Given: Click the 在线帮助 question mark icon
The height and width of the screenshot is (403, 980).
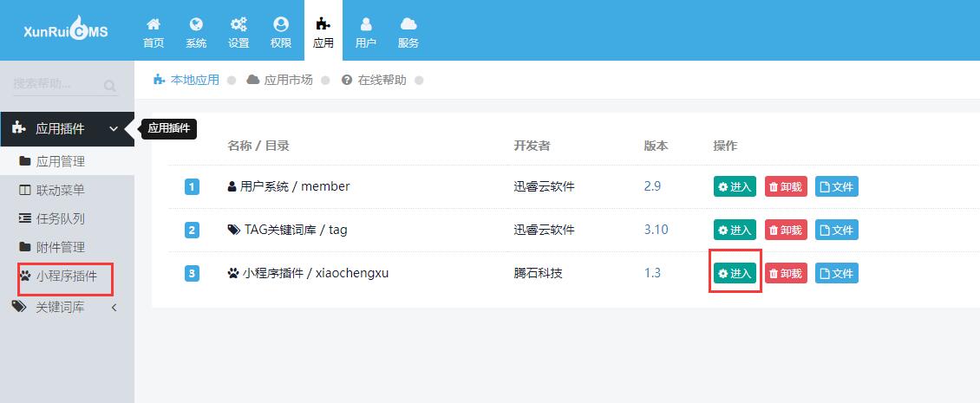Looking at the screenshot, I should coord(347,80).
